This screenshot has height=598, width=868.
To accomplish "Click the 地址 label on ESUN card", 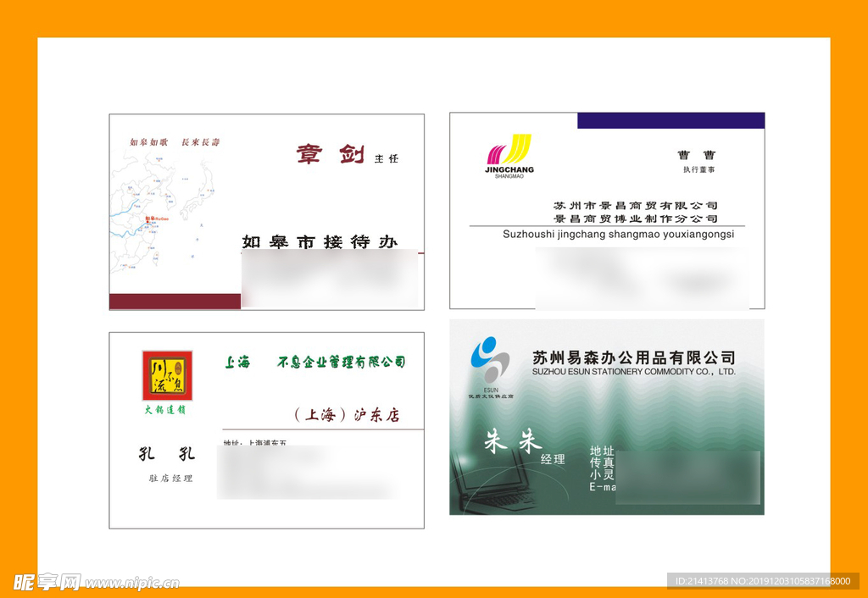I will tap(602, 451).
